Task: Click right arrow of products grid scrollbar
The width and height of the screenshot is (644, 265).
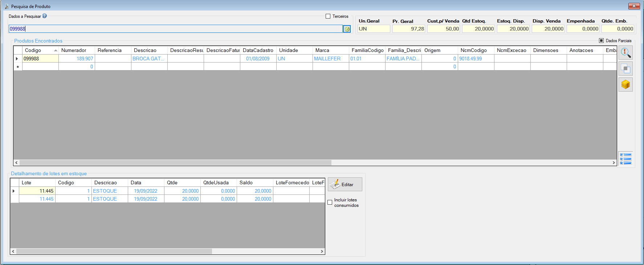Action: (614, 162)
